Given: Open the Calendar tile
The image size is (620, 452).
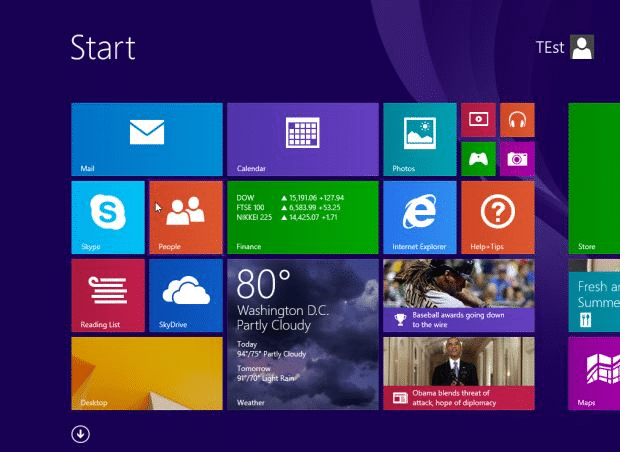Looking at the screenshot, I should point(302,139).
